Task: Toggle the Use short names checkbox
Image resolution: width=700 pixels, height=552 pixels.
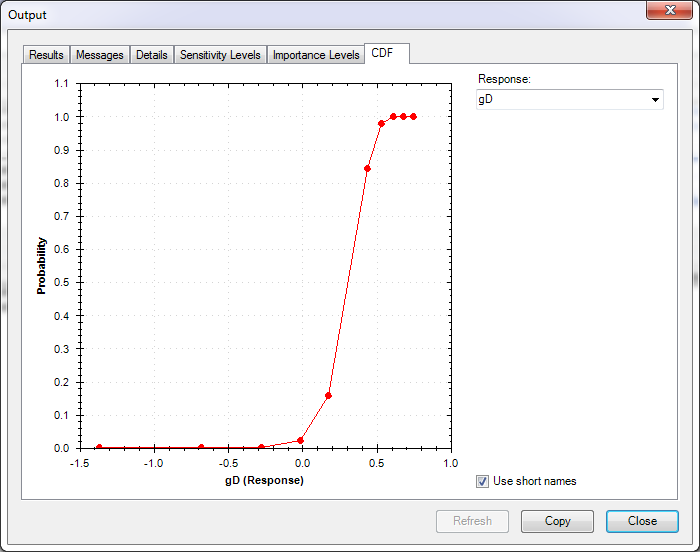Action: coord(483,481)
